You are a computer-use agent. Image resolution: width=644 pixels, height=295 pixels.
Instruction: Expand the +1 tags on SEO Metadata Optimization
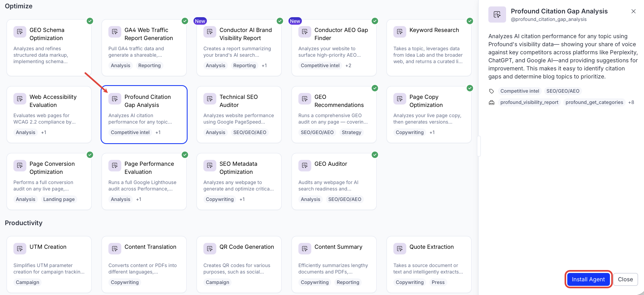coord(242,199)
